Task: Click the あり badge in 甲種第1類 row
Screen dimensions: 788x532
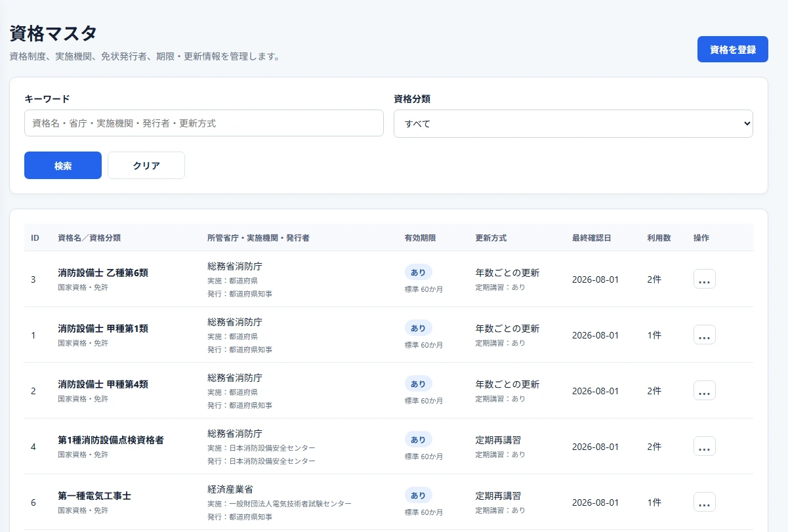Action: click(x=418, y=328)
